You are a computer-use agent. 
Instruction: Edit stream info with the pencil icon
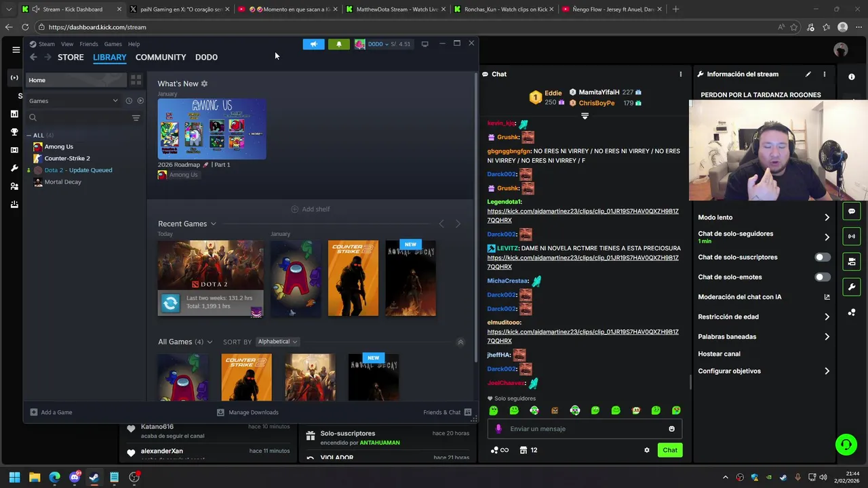[x=808, y=75]
